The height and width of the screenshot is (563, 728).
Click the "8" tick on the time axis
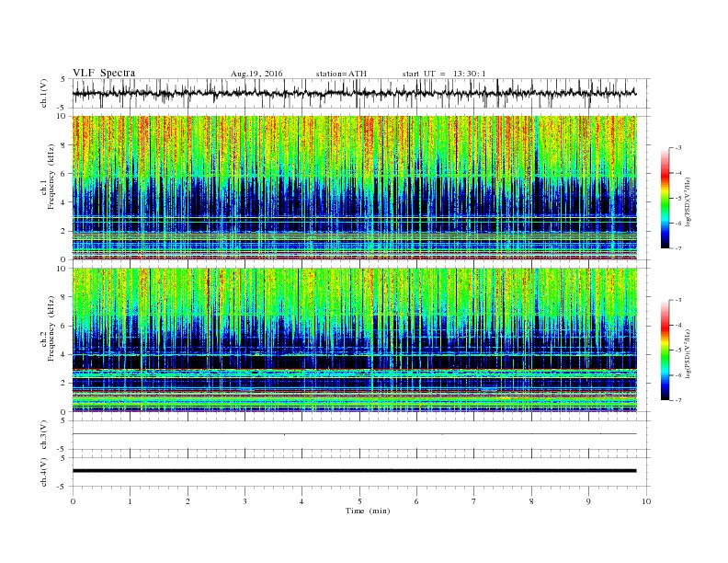point(531,501)
